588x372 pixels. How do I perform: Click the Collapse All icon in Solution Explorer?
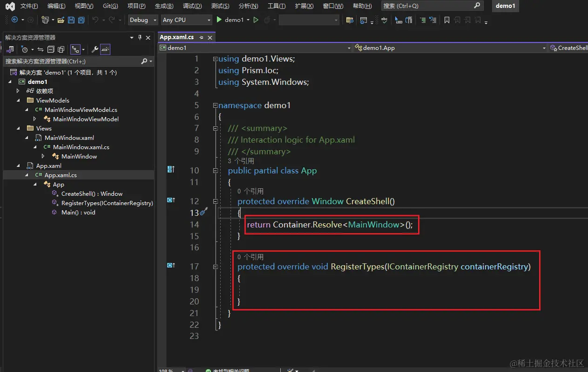point(51,49)
